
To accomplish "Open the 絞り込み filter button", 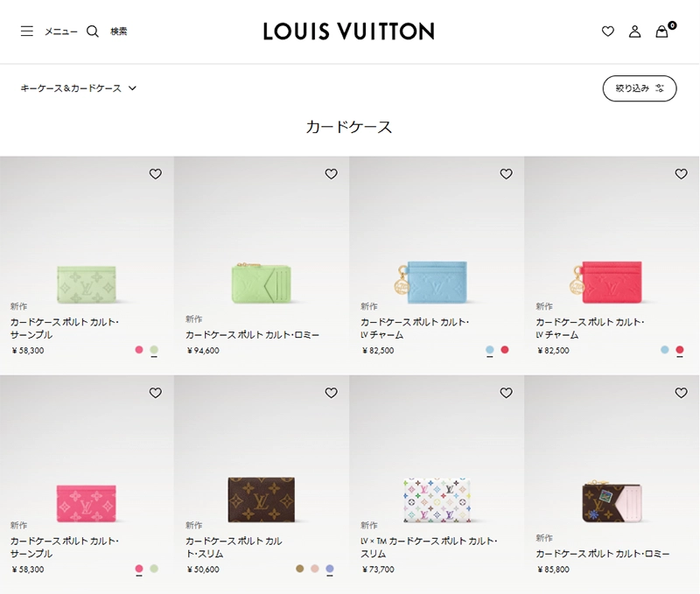I will [x=640, y=88].
